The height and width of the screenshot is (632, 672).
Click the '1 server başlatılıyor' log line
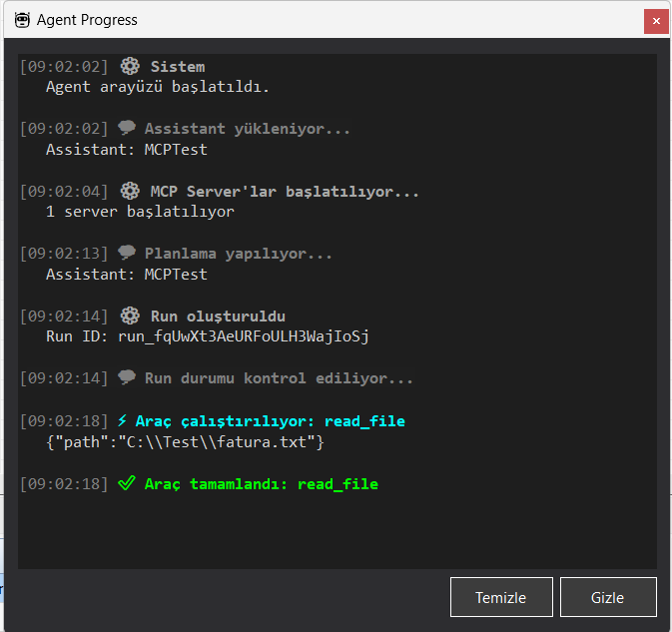click(140, 212)
